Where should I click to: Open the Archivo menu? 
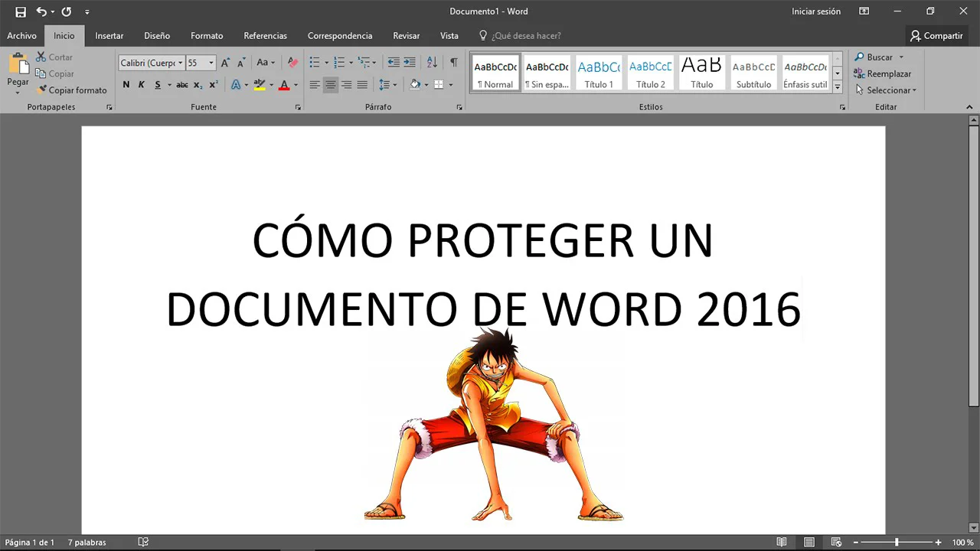pyautogui.click(x=21, y=36)
